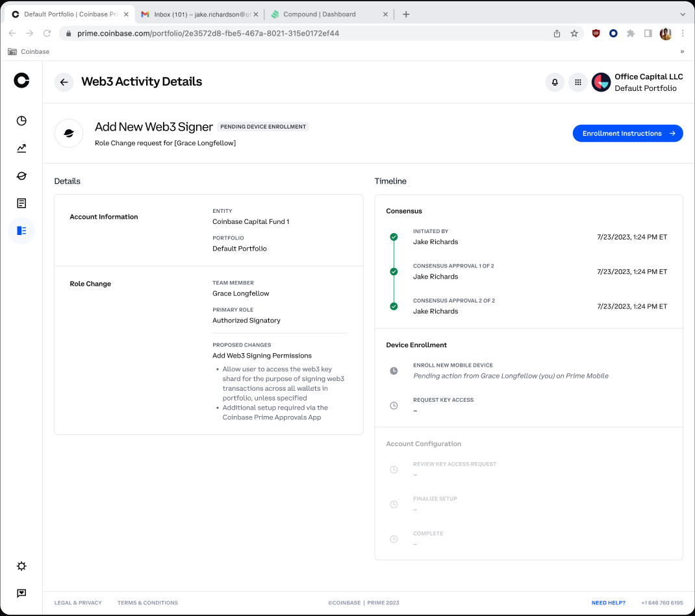This screenshot has width=695, height=616.
Task: Click browser forward arrow
Action: point(30,33)
